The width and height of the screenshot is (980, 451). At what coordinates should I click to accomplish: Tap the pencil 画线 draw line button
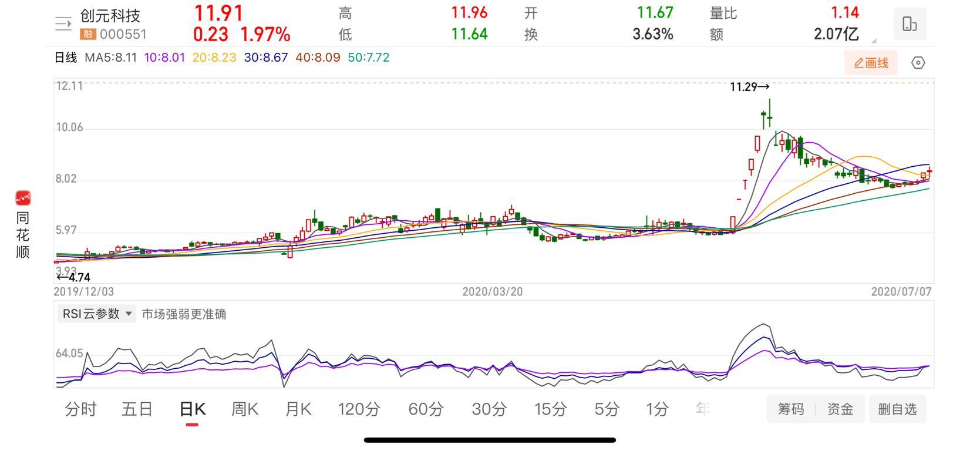[871, 63]
